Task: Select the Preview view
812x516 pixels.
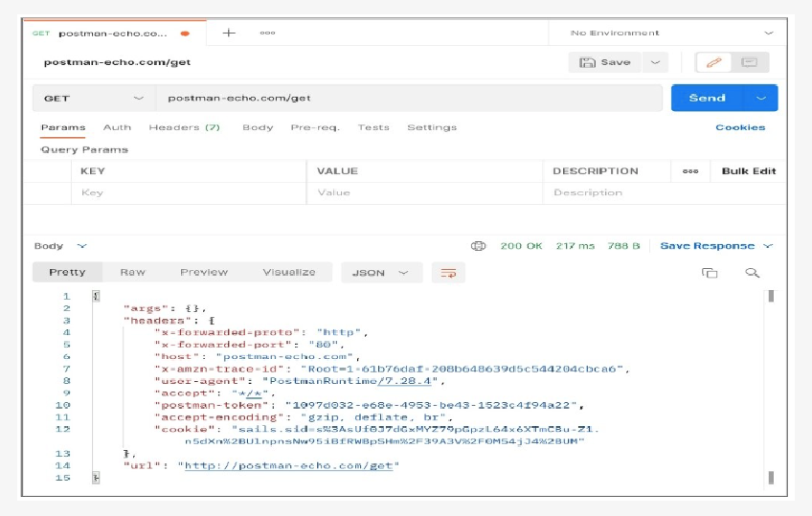Action: point(204,272)
